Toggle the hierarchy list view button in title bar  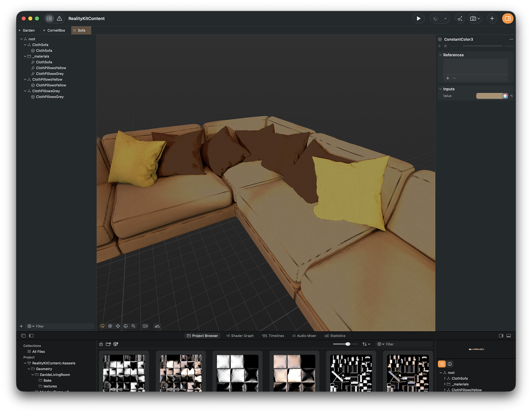49,18
